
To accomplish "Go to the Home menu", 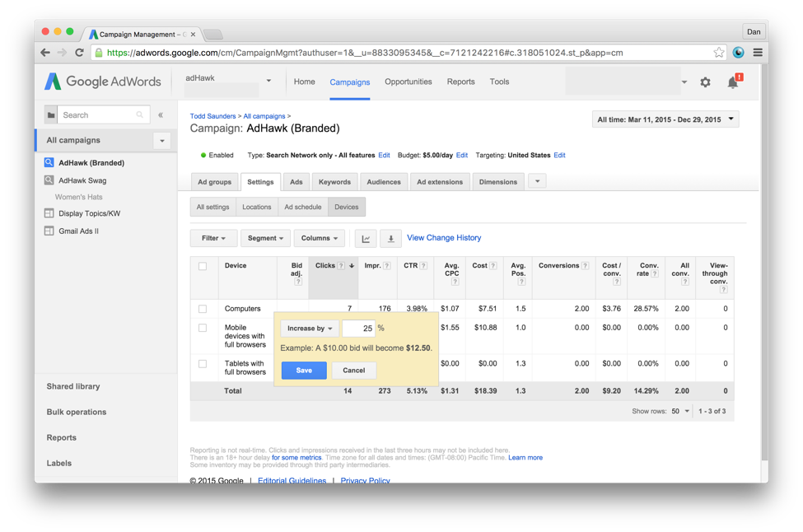I will (x=304, y=82).
